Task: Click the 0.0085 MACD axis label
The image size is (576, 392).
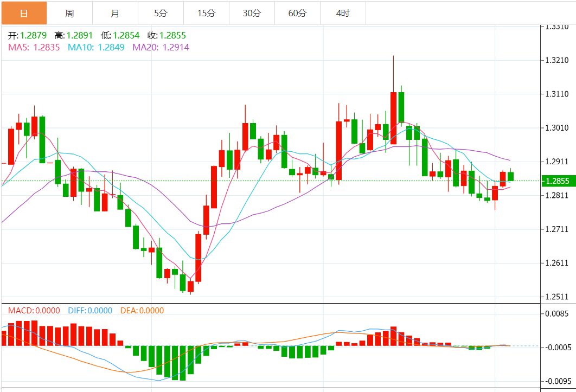Action: (557, 314)
